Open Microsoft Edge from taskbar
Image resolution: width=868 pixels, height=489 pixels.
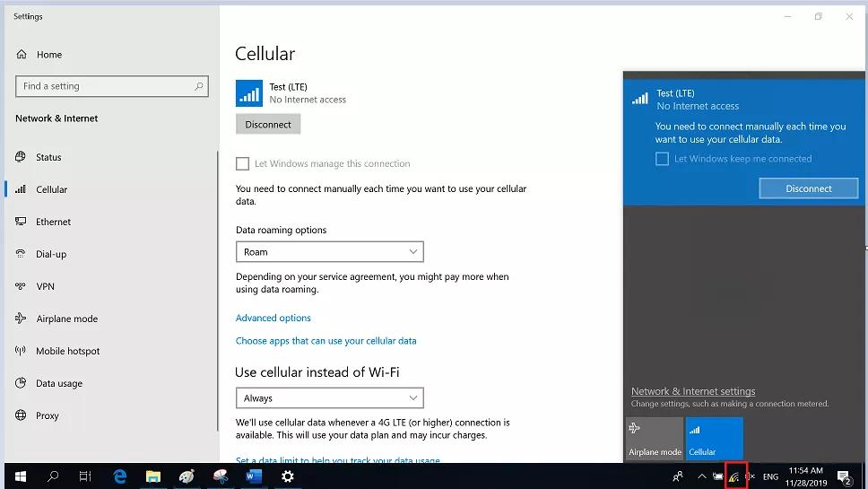(120, 476)
